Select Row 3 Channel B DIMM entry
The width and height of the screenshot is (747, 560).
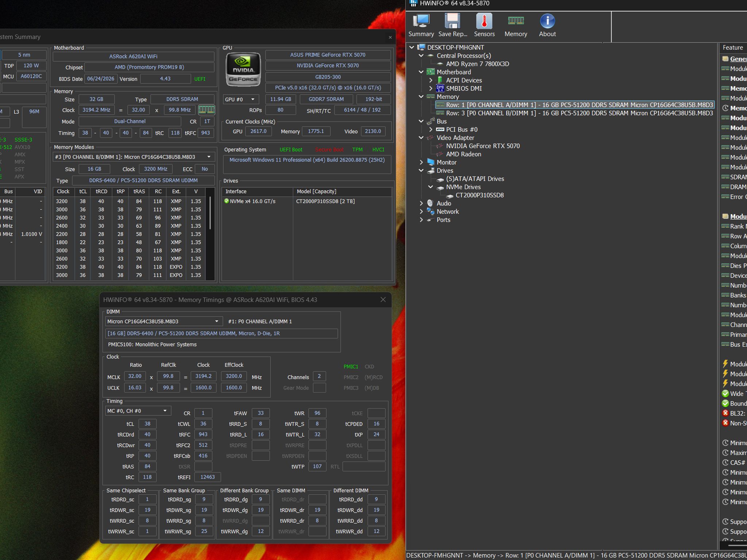pyautogui.click(x=579, y=113)
